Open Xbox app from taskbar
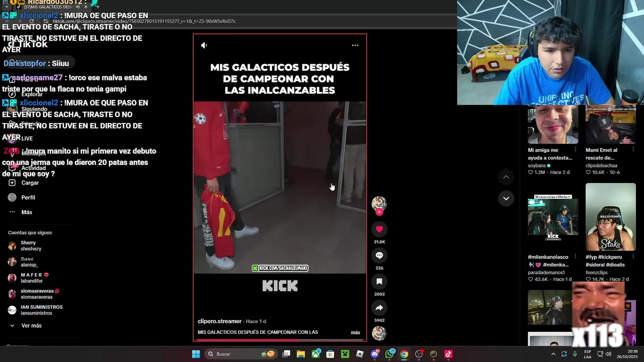The height and width of the screenshot is (362, 644). 315,354
